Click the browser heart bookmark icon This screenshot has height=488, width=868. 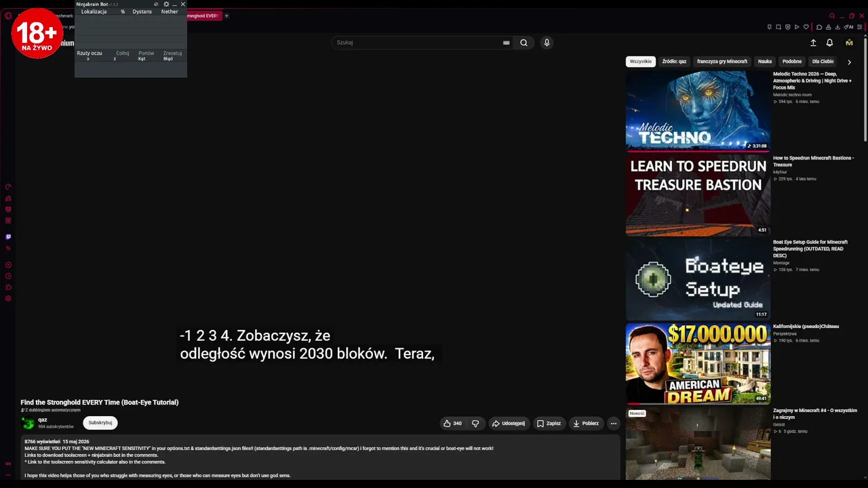(806, 27)
